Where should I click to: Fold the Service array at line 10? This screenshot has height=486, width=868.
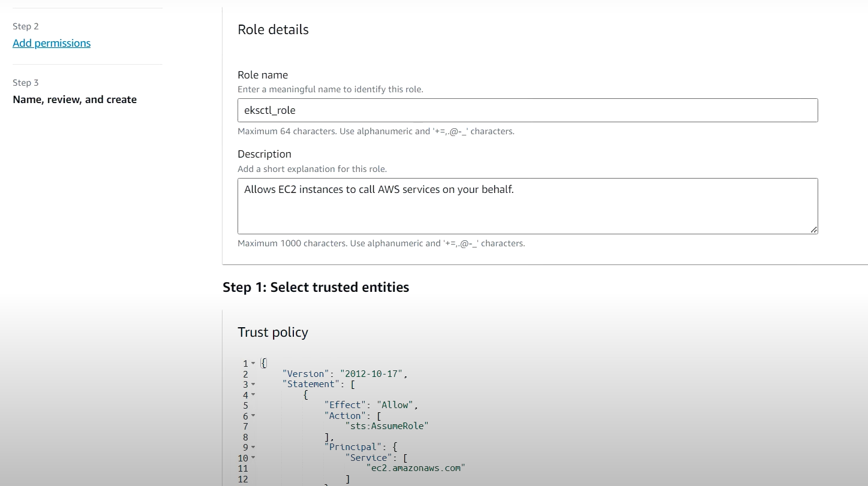point(253,458)
